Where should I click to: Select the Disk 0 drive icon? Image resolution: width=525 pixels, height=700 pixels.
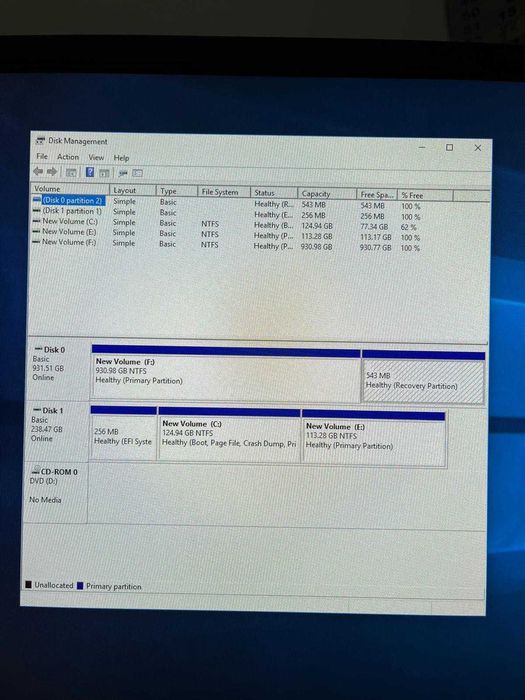tap(38, 349)
